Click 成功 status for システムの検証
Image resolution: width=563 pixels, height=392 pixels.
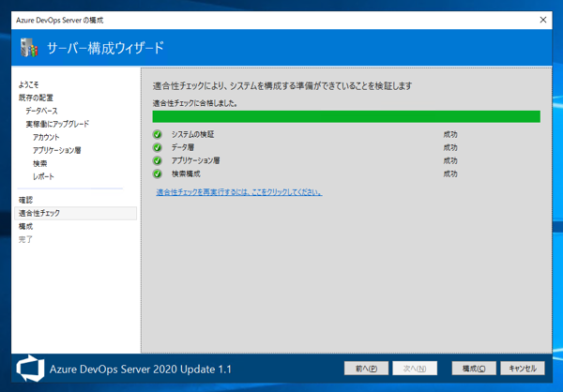coord(450,135)
